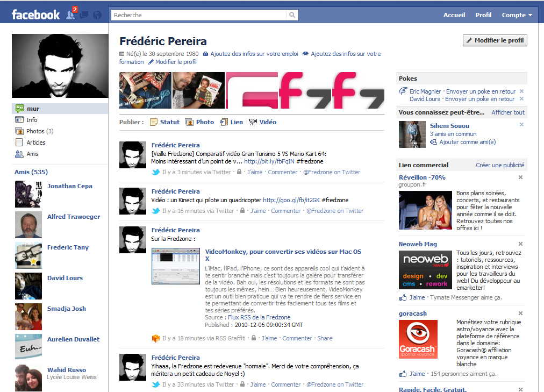Screen dimensions: 544x392
Task: Click Ajoutez des infos sur votre emploi
Action: point(254,54)
